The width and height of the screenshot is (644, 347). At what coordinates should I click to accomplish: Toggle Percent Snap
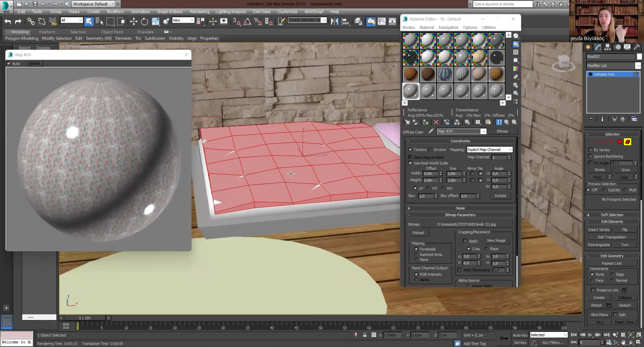258,22
